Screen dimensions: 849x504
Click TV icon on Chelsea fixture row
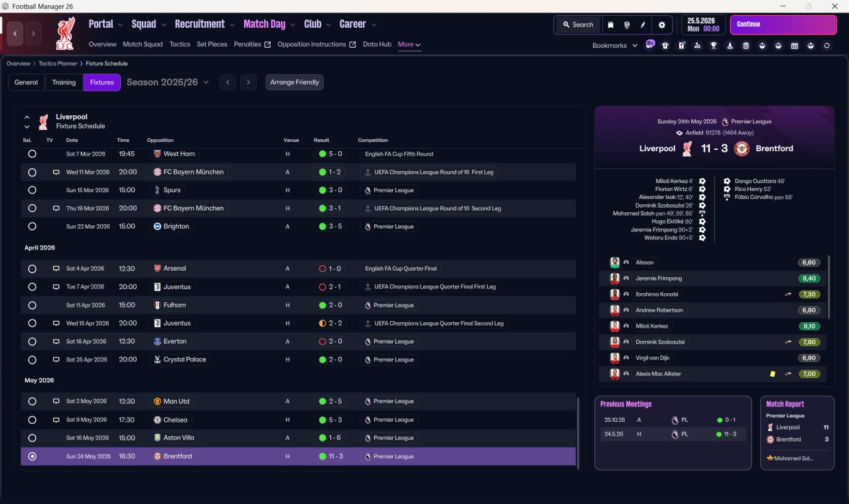[56, 420]
